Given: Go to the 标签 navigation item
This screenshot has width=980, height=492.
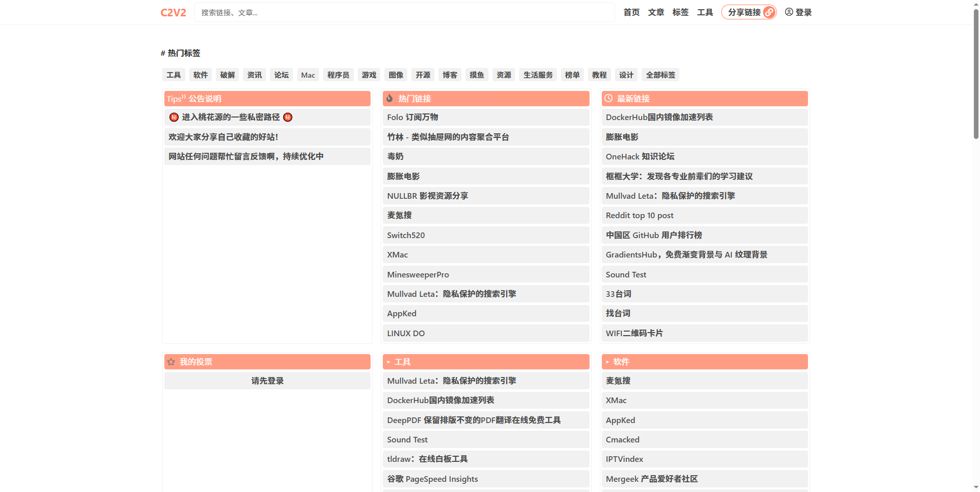Looking at the screenshot, I should click(680, 12).
